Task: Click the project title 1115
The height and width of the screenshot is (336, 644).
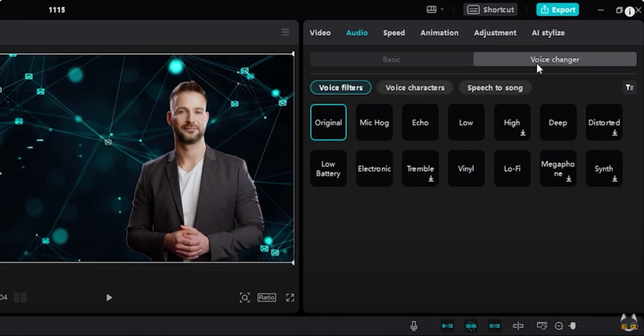Action: (56, 10)
